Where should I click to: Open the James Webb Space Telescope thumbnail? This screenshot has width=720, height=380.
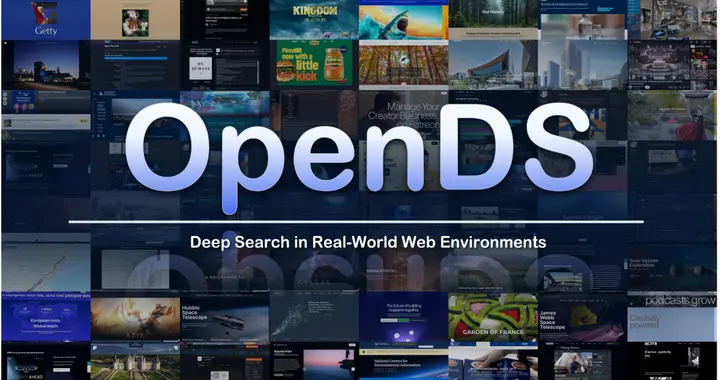582,317
